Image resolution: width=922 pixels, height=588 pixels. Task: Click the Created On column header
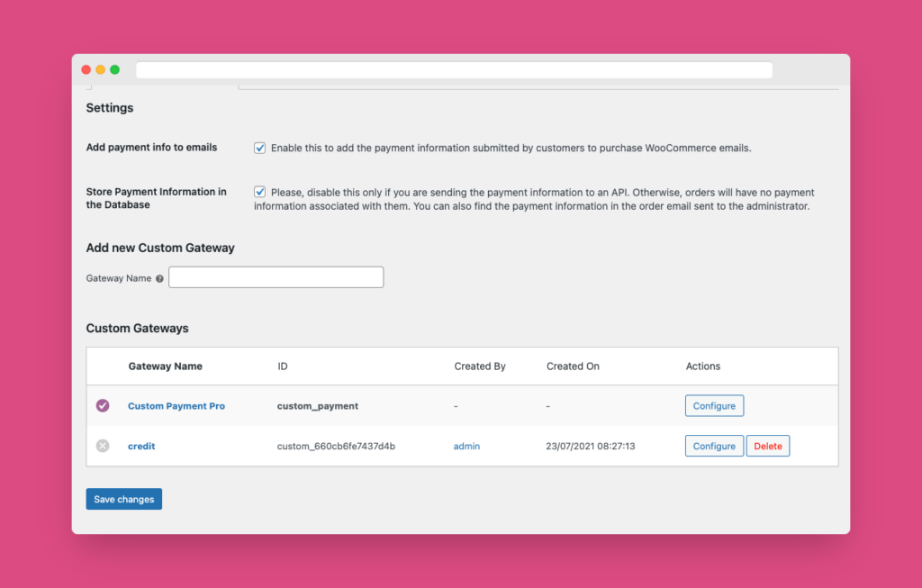click(573, 366)
